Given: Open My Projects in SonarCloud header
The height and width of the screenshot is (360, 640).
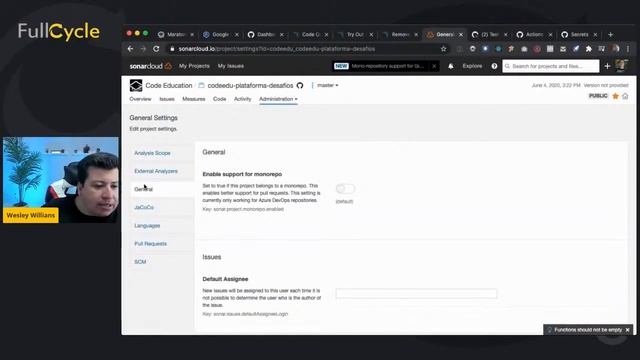Looking at the screenshot, I should click(194, 66).
